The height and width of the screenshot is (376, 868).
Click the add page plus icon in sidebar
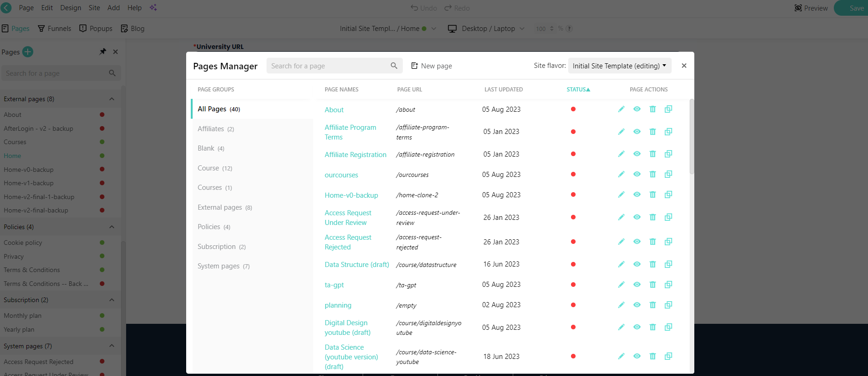click(x=28, y=52)
